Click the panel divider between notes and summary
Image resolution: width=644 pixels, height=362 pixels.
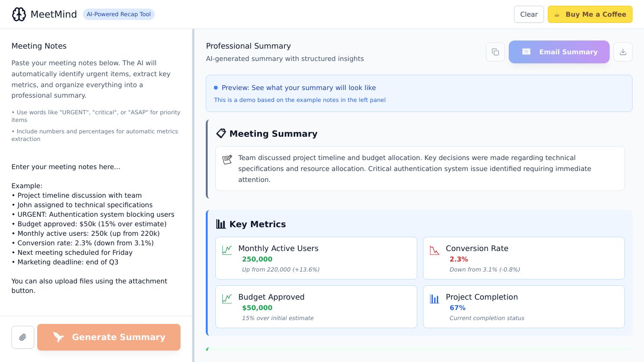click(193, 191)
